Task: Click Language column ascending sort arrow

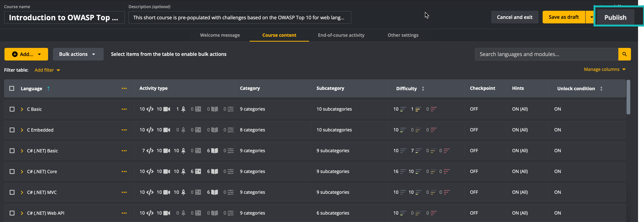Action: point(48,89)
